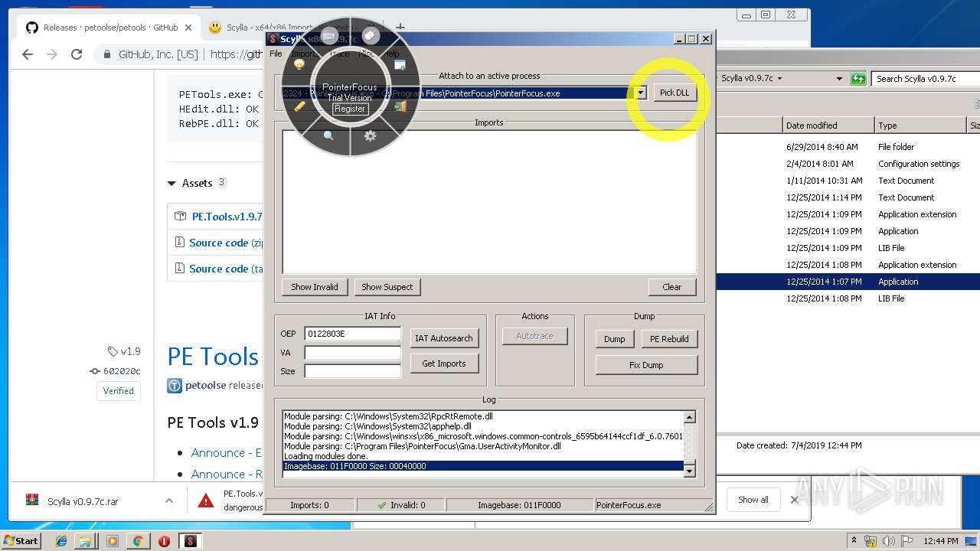Viewport: 980px width, 551px height.
Task: Click Show all downloads button
Action: pos(753,500)
